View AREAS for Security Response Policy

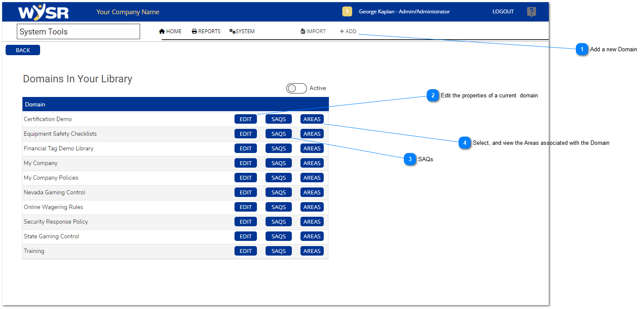point(312,222)
